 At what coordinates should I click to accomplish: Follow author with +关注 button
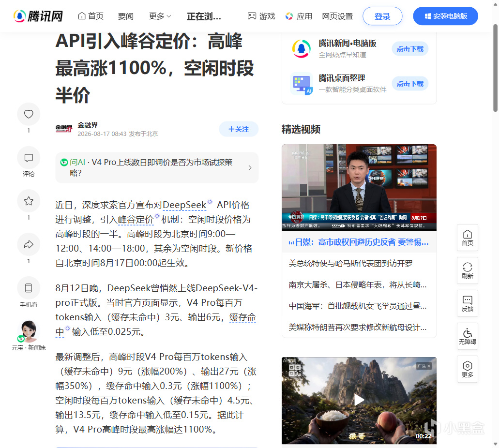pos(239,129)
